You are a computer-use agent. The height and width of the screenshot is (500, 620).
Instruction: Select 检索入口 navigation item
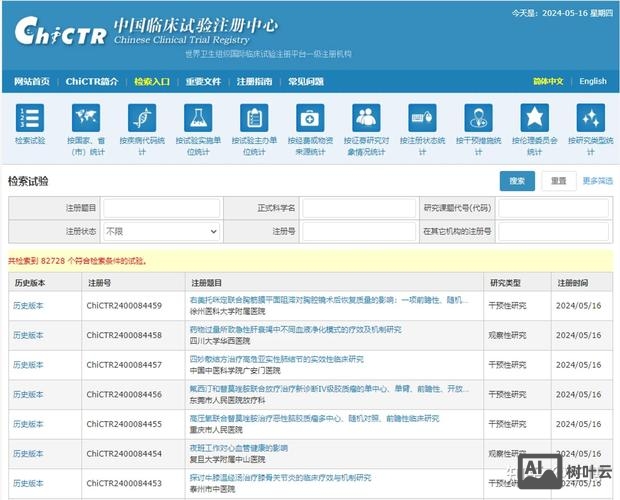152,81
